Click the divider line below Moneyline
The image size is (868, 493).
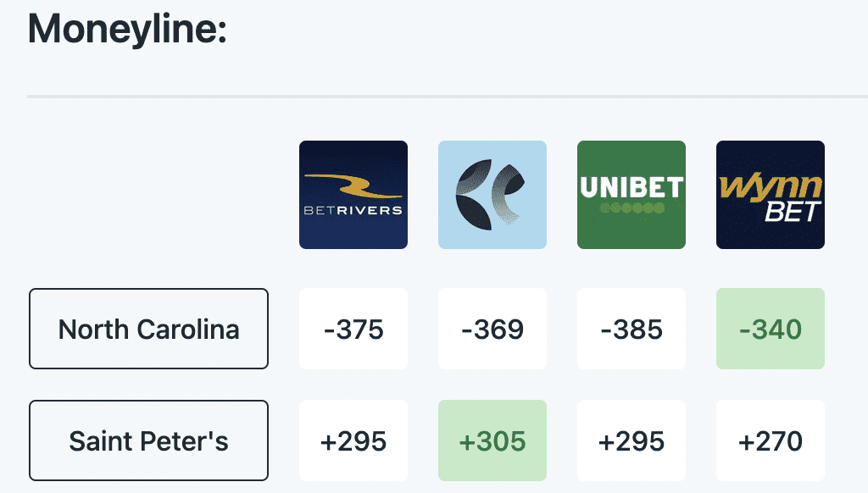pos(448,97)
